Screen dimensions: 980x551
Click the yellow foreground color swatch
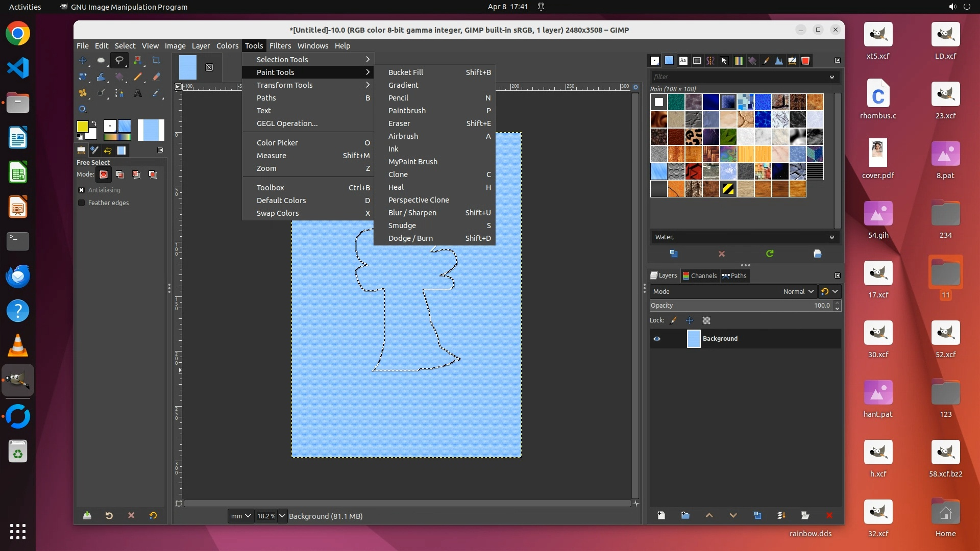[82, 126]
